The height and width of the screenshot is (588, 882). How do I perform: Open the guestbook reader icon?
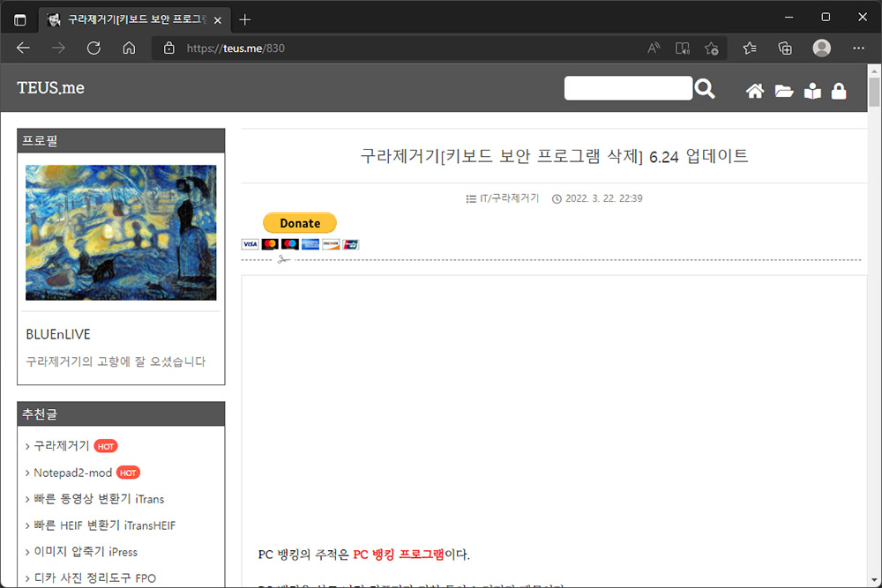click(x=812, y=91)
